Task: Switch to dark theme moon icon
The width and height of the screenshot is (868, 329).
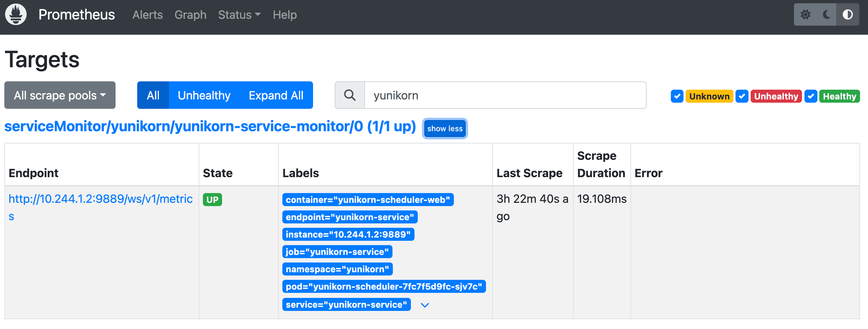Action: pos(826,14)
